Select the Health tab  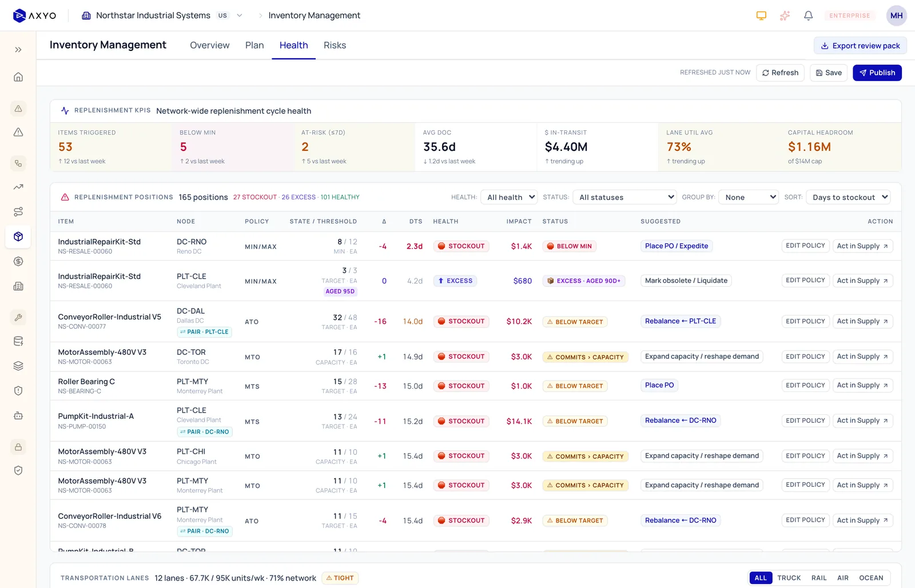tap(293, 45)
